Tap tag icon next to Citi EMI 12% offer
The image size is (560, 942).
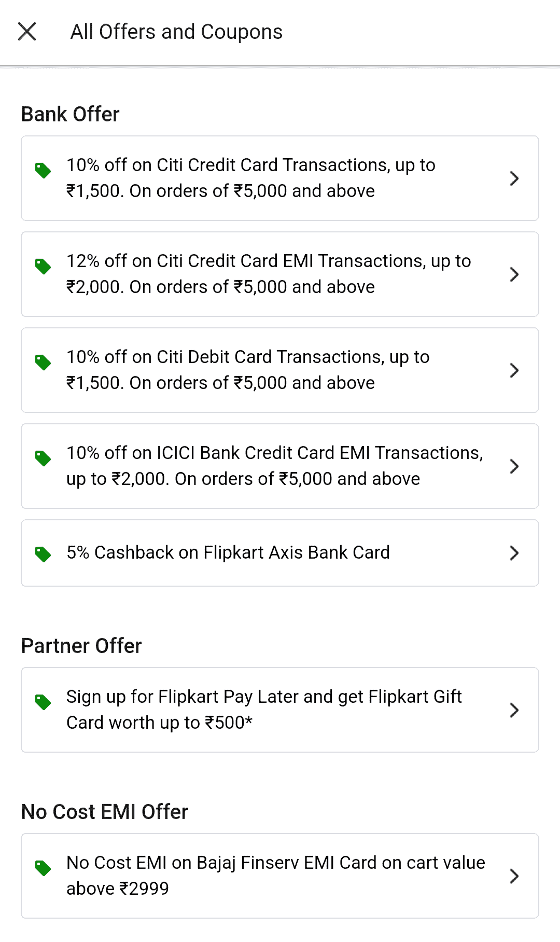point(43,266)
